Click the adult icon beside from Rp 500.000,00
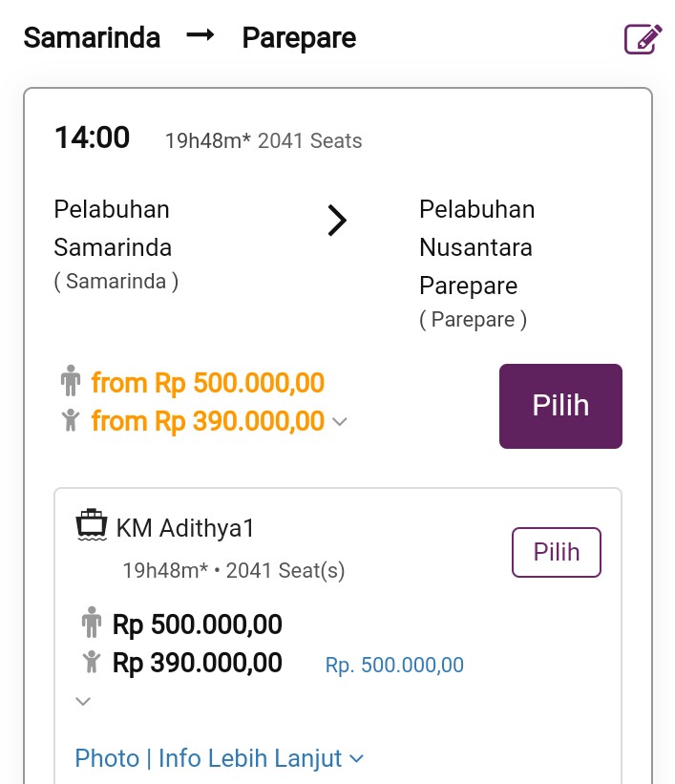The height and width of the screenshot is (784, 675). pyautogui.click(x=70, y=383)
